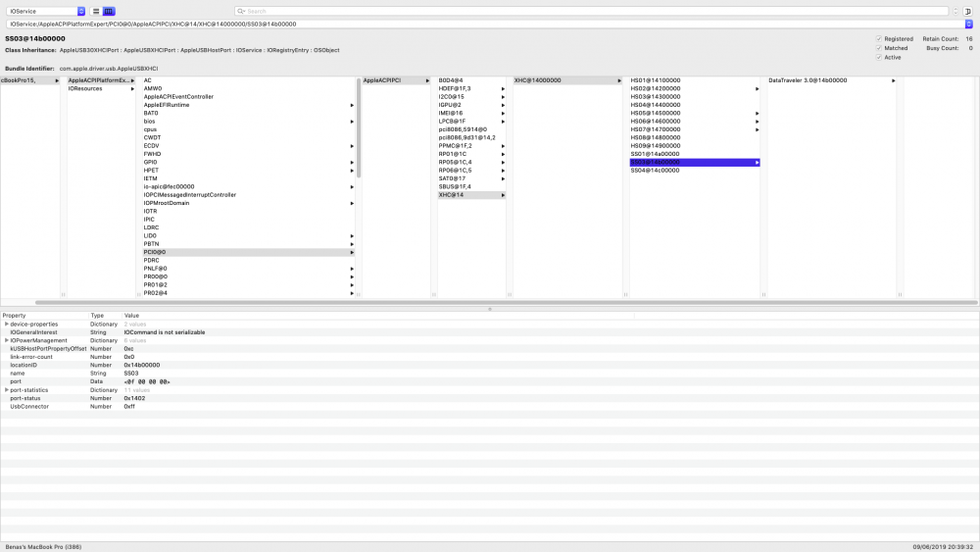Select the UsbConnector property row

click(489, 406)
